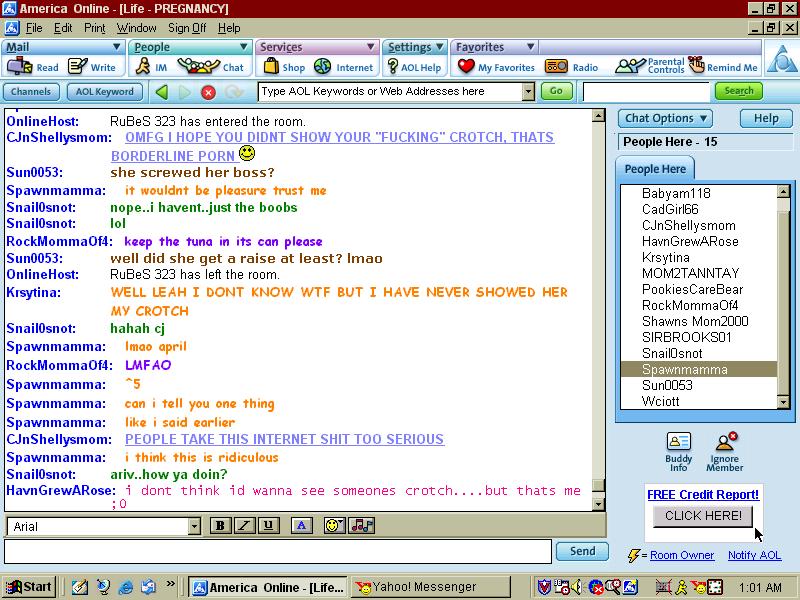Click the Internet Explorer quick launch icon
The image size is (800, 600).
coord(126,587)
